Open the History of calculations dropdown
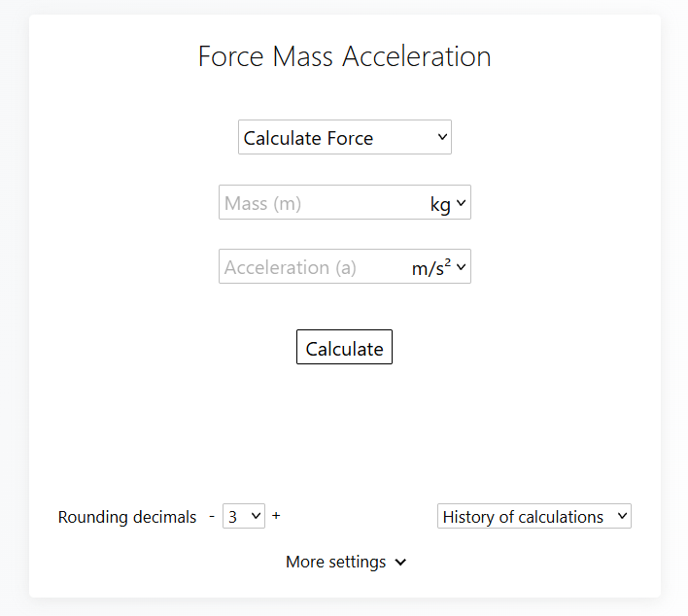The width and height of the screenshot is (688, 616). 533,517
